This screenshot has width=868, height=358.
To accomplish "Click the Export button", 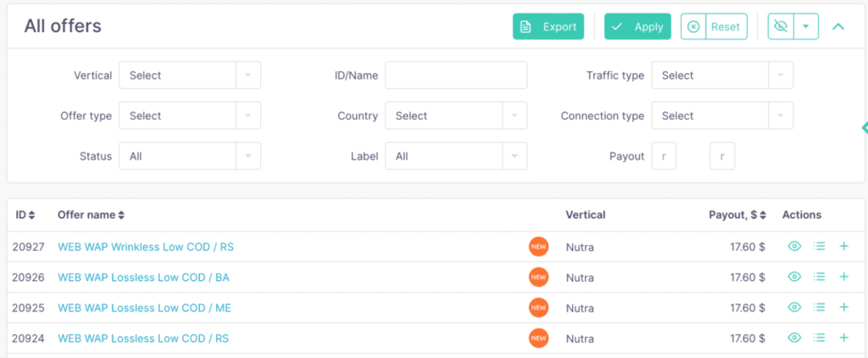I will coord(548,26).
